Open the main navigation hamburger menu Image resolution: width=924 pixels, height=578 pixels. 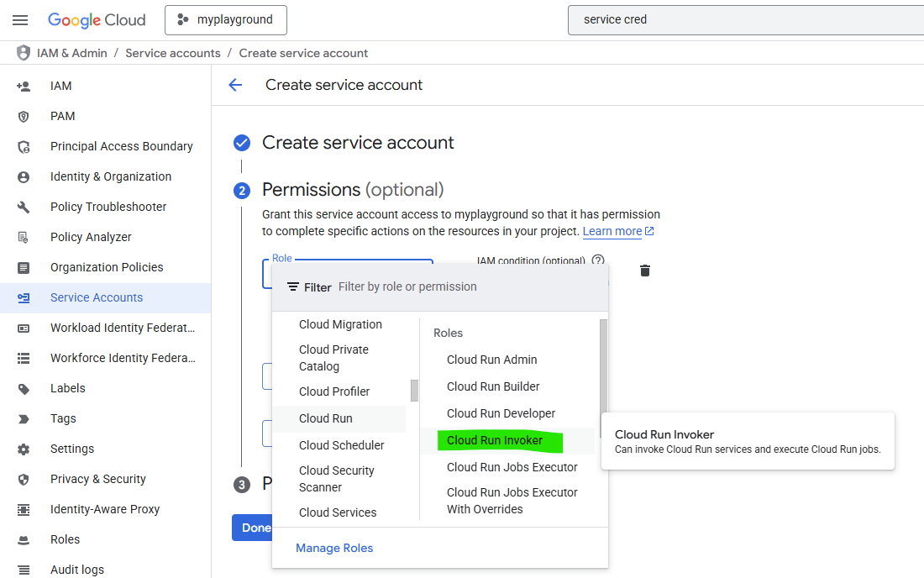21,20
